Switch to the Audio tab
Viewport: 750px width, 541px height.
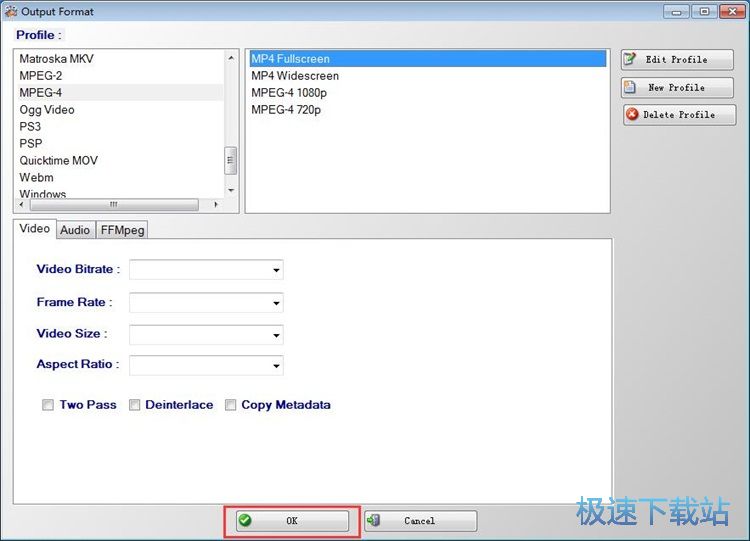[x=75, y=230]
